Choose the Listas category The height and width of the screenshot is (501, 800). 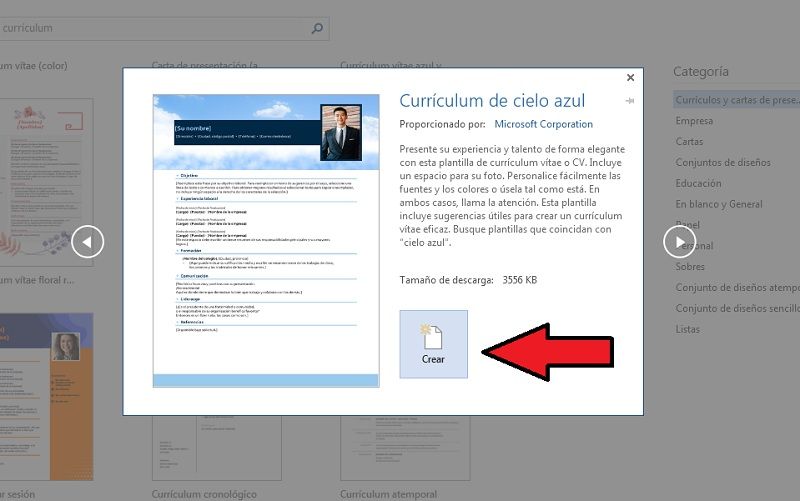[688, 329]
